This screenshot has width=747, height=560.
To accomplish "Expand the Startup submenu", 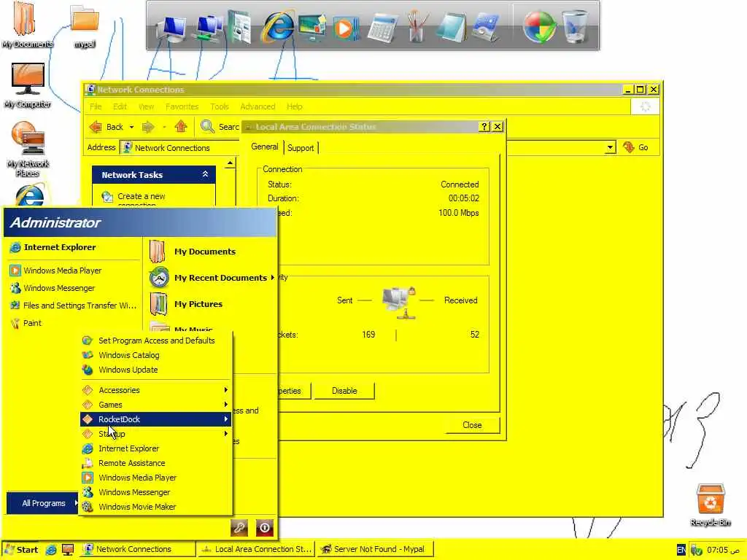I will click(x=156, y=434).
